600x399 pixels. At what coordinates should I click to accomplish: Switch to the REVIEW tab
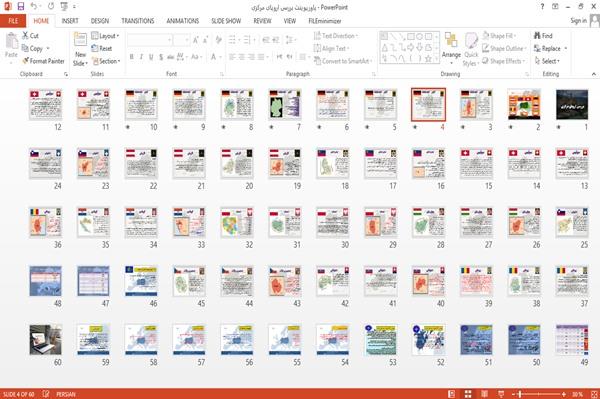(262, 21)
